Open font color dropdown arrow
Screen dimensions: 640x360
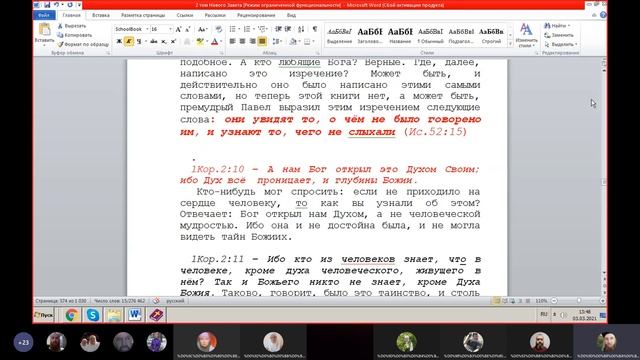(x=221, y=41)
